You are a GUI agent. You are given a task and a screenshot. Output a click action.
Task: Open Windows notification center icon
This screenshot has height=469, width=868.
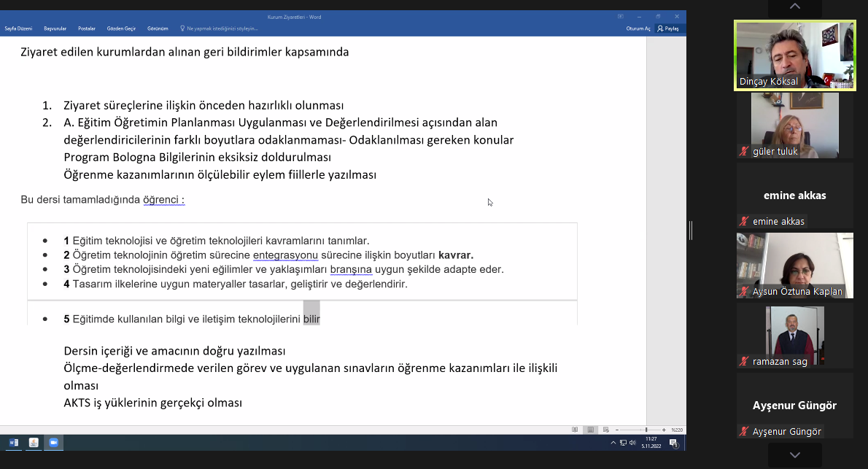(674, 443)
